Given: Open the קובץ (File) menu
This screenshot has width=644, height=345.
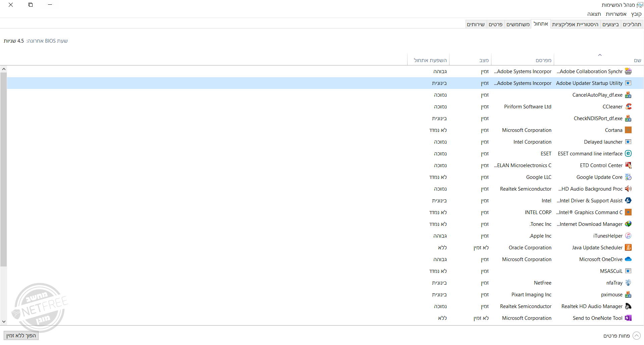Looking at the screenshot, I should click(x=636, y=14).
